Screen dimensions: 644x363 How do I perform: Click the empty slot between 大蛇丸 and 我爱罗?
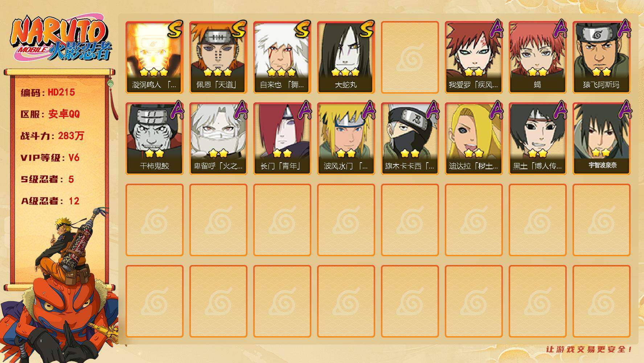(410, 57)
